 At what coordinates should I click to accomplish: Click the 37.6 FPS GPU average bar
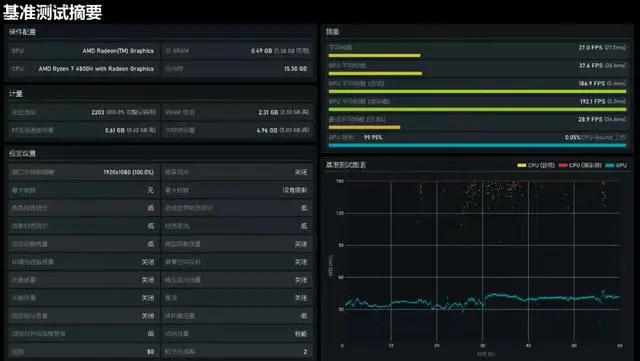(x=375, y=74)
